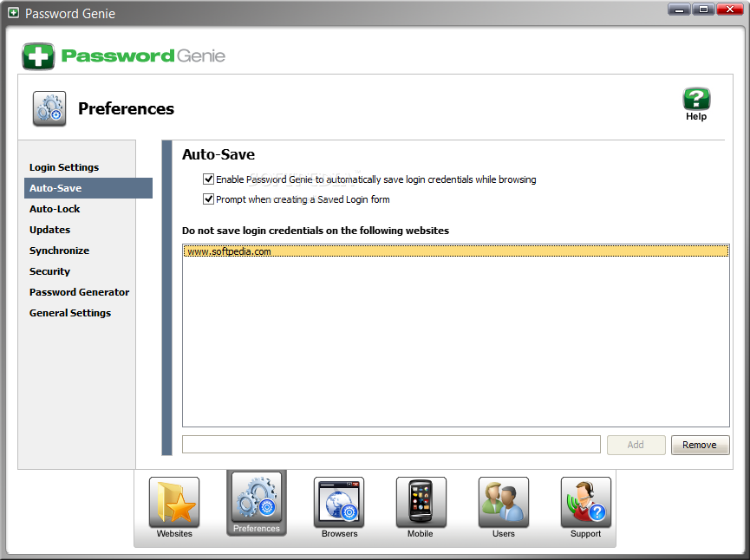
Task: Click the green Help question mark icon
Action: click(696, 99)
